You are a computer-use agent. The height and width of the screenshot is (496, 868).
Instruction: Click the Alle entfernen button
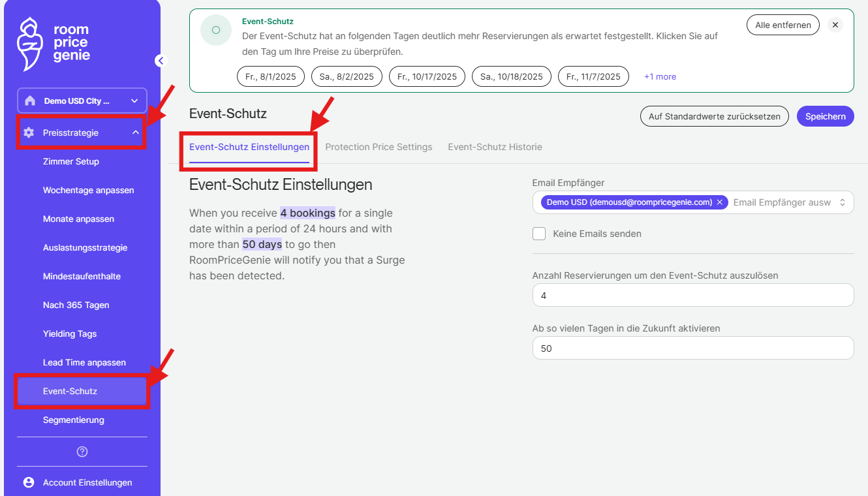(783, 25)
